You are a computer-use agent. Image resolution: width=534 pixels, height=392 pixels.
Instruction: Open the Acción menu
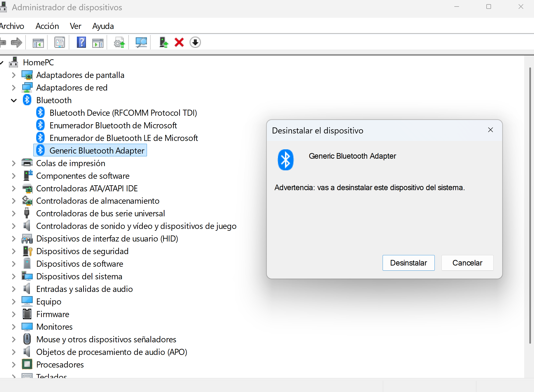47,26
